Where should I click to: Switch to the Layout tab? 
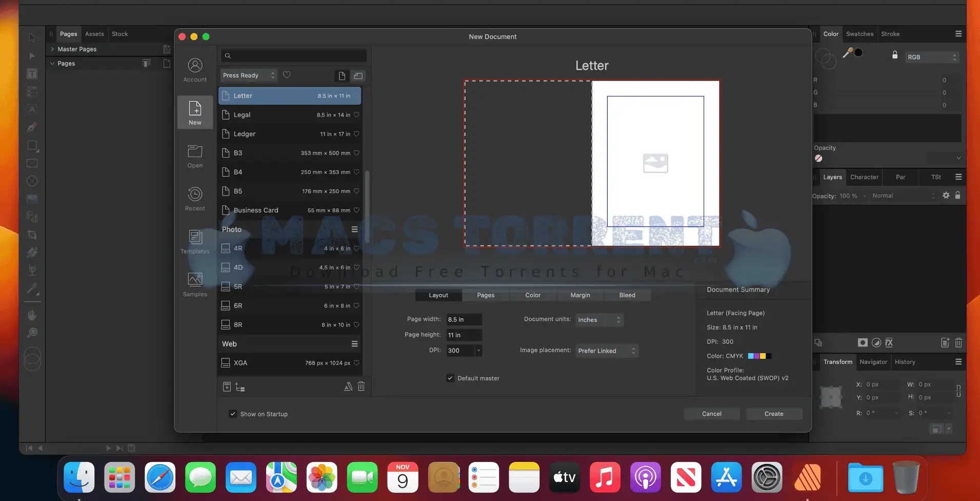coord(438,295)
